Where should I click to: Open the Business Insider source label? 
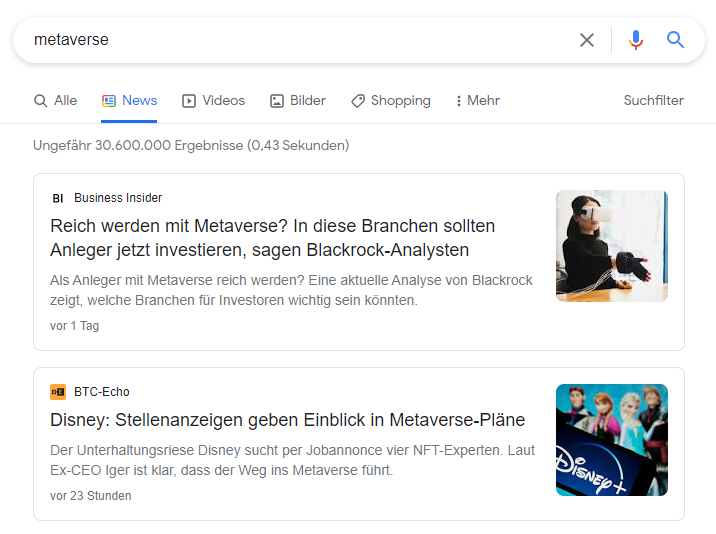point(118,198)
